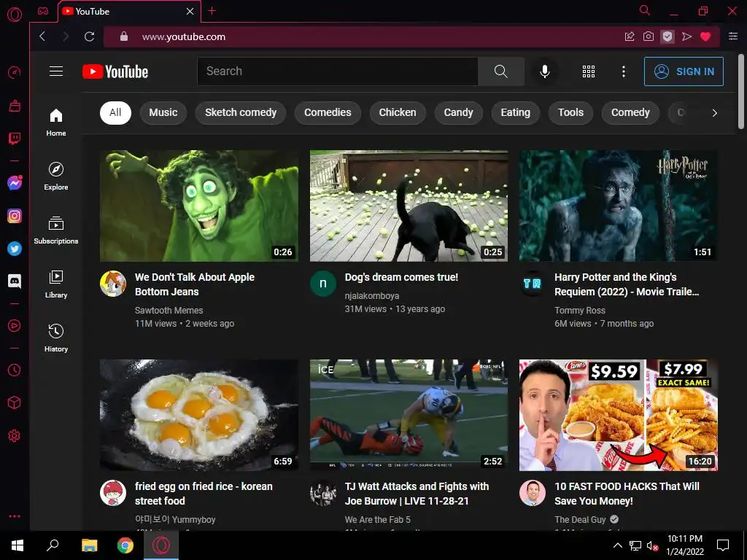Open YouTube settings three-dot menu
The image size is (747, 560).
623,71
